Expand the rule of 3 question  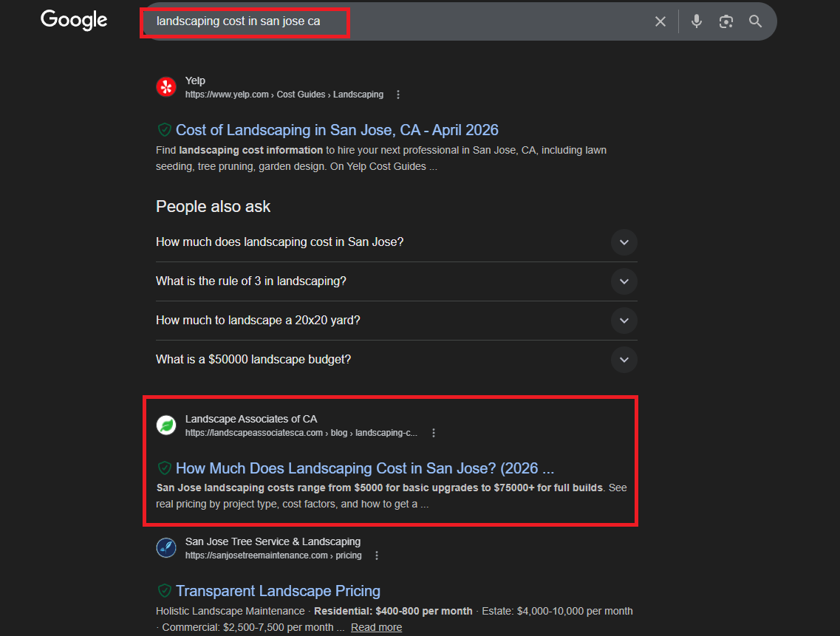[397, 281]
